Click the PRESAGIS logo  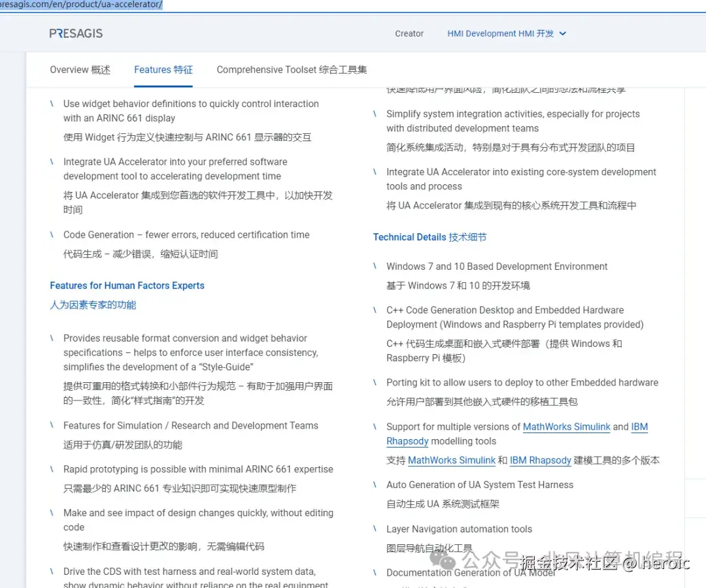click(x=76, y=33)
